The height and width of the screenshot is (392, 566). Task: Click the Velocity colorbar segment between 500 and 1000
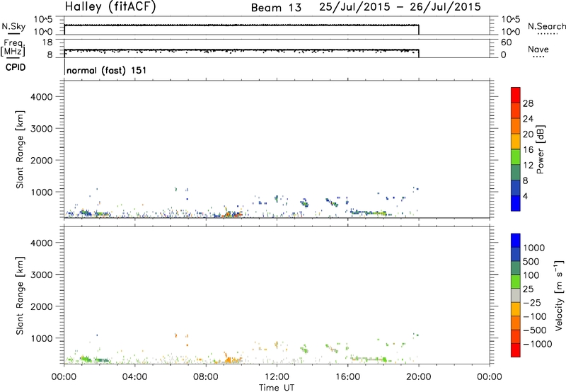pos(516,254)
